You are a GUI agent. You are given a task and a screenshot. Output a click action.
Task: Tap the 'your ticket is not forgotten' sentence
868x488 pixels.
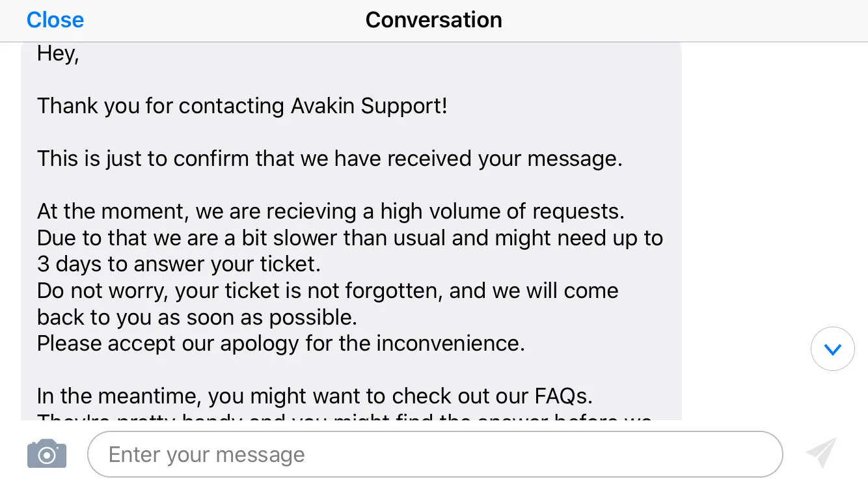(328, 291)
